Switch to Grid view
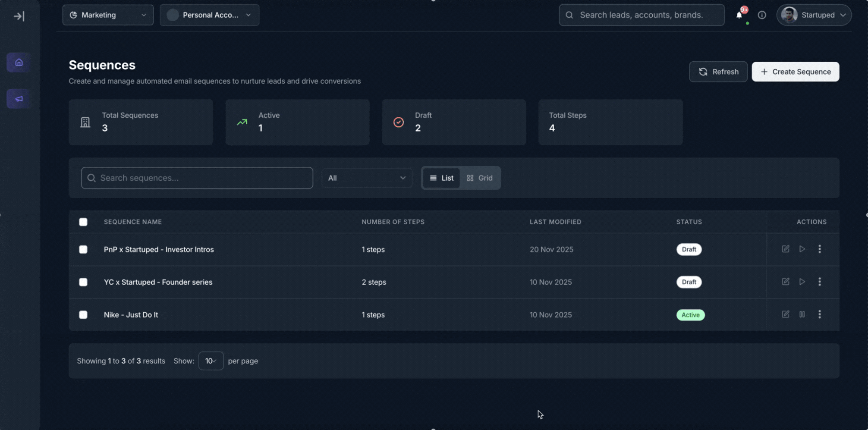This screenshot has width=868, height=430. coord(479,178)
